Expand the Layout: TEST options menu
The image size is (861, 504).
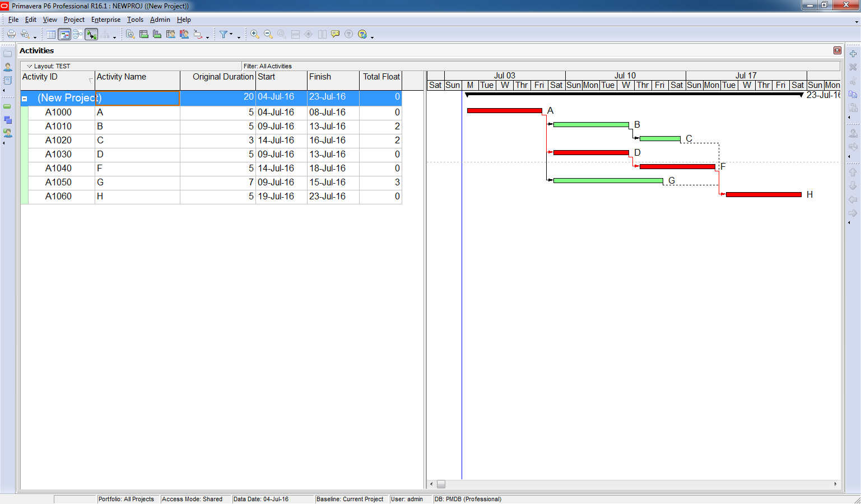coord(30,66)
